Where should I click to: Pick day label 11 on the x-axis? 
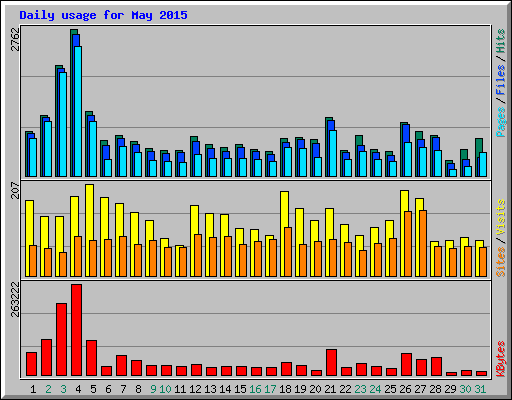click(180, 389)
